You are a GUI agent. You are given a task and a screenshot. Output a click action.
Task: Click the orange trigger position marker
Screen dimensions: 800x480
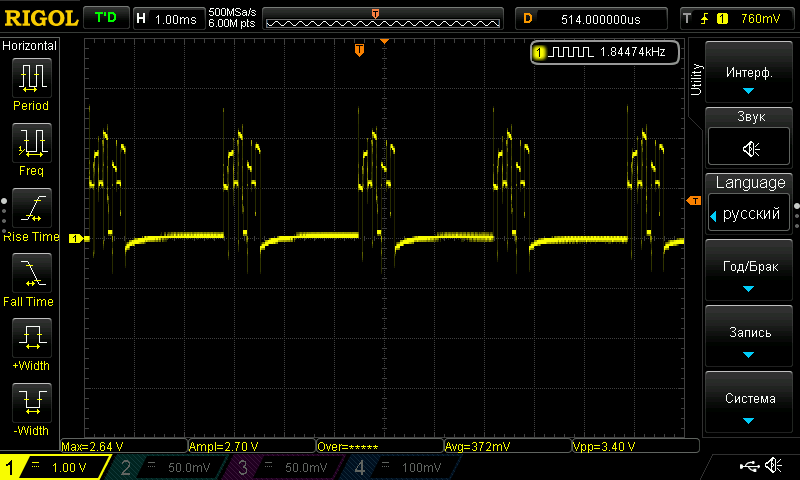pos(360,50)
